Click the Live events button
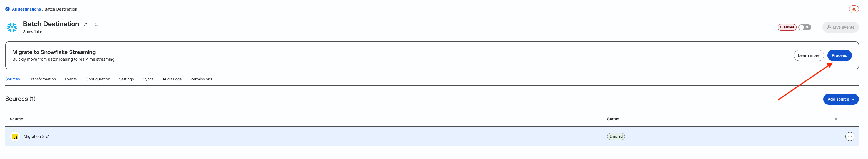The height and width of the screenshot is (159, 868). click(x=840, y=27)
